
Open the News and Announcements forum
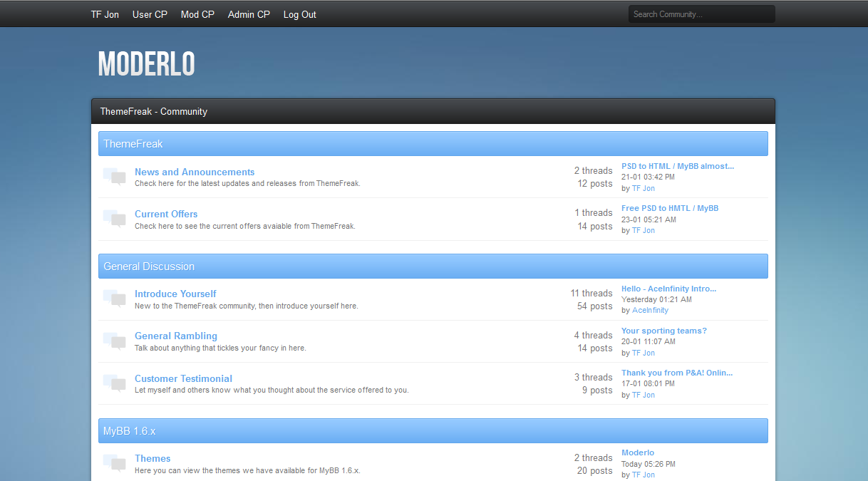[195, 172]
